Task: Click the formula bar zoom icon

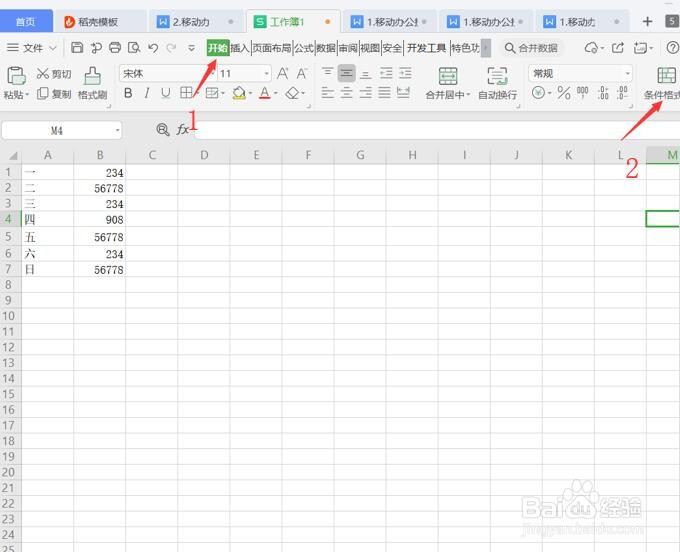Action: click(x=163, y=129)
